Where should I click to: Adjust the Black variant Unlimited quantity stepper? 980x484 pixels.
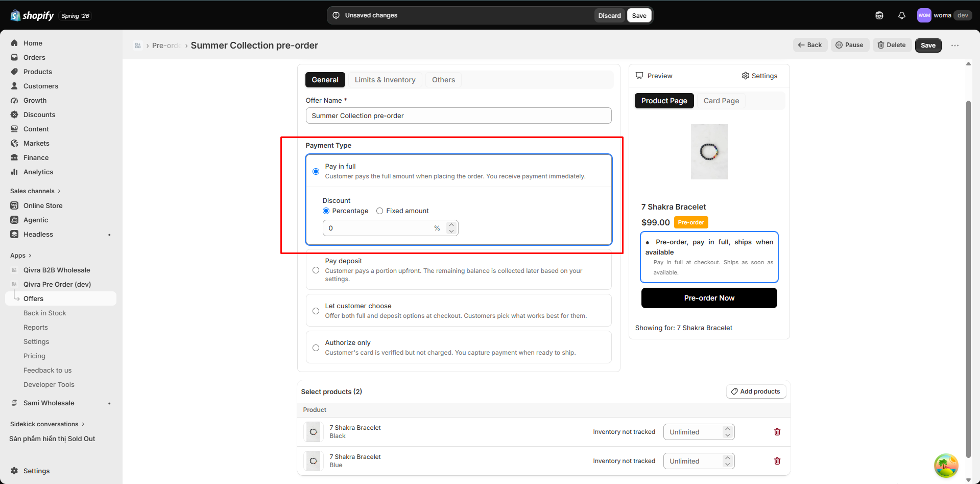pyautogui.click(x=728, y=432)
